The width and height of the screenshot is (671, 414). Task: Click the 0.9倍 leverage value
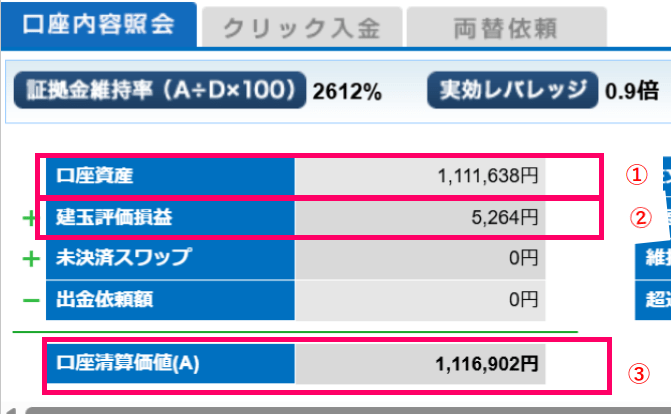point(631,92)
